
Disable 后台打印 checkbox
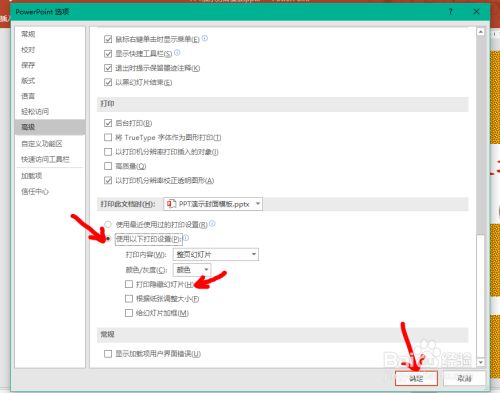[108, 123]
